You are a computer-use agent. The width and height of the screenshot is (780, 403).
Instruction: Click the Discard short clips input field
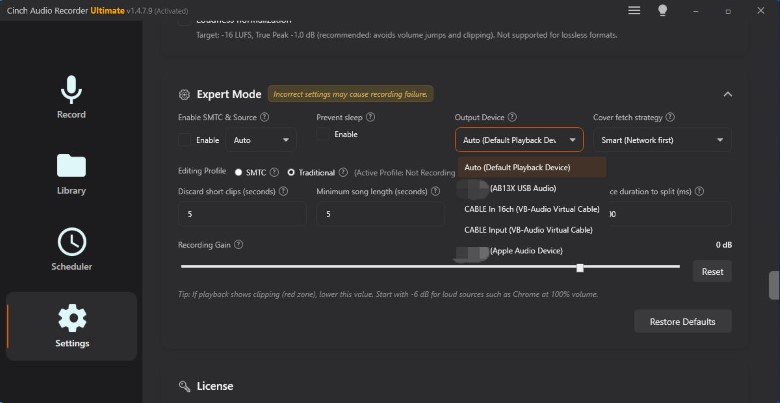[242, 214]
